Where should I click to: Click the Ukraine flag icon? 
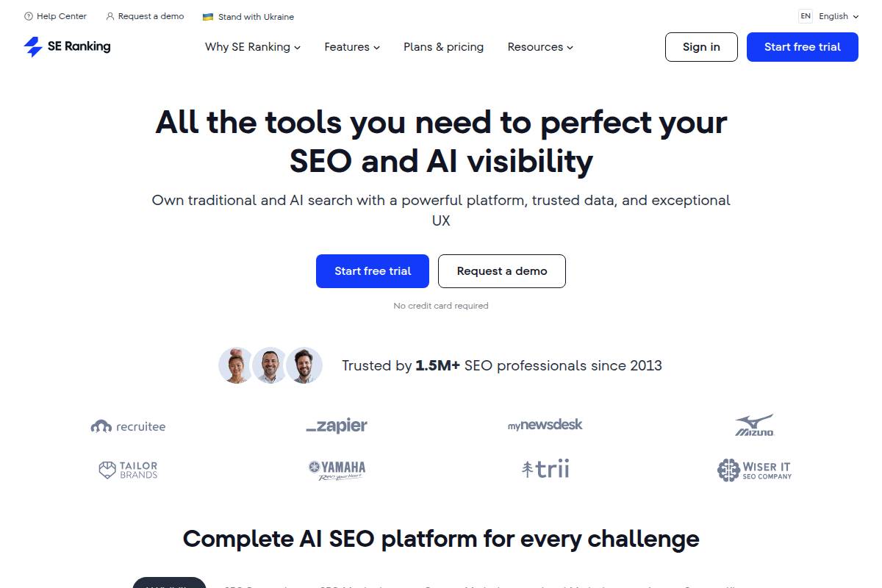click(208, 16)
